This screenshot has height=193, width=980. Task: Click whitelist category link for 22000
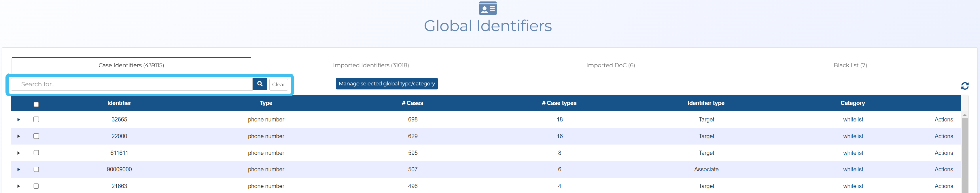(x=853, y=136)
